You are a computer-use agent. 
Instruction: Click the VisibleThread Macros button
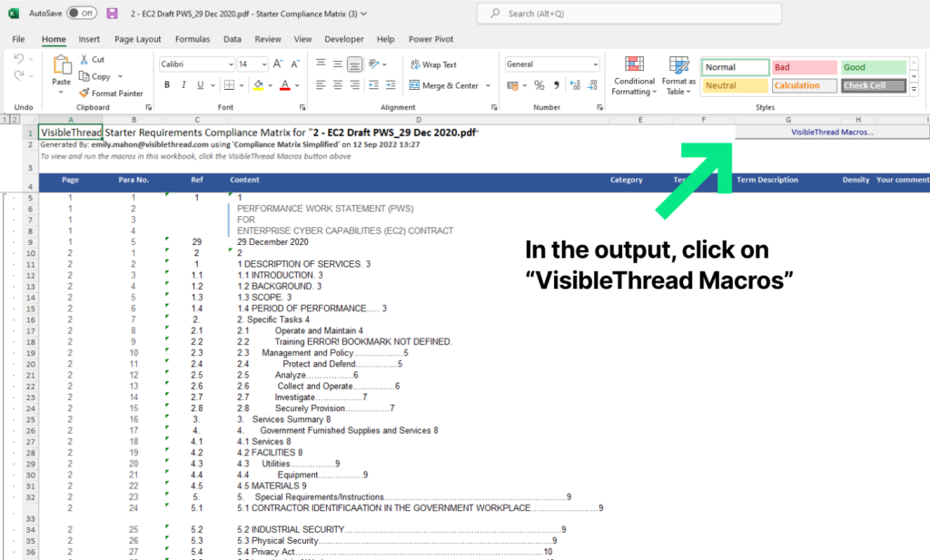click(832, 133)
